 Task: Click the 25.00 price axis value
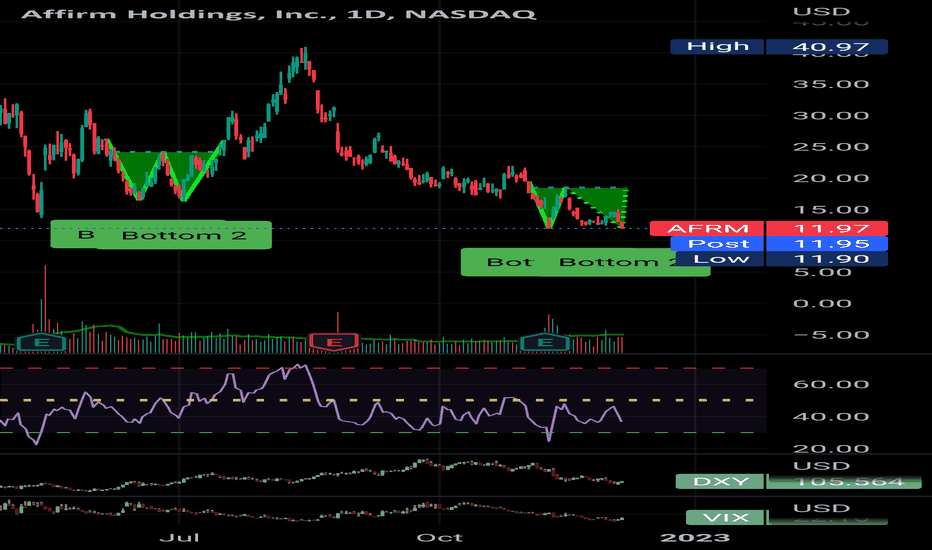830,147
